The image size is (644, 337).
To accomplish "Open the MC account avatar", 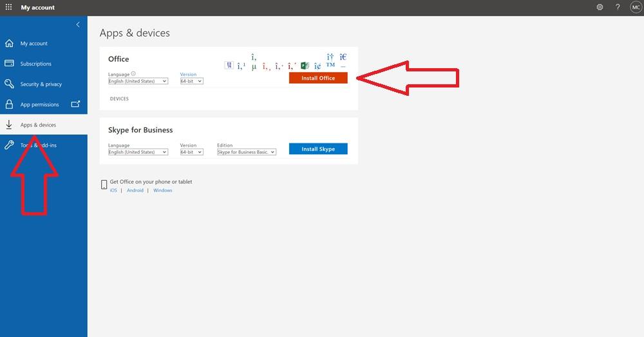I will coord(635,8).
